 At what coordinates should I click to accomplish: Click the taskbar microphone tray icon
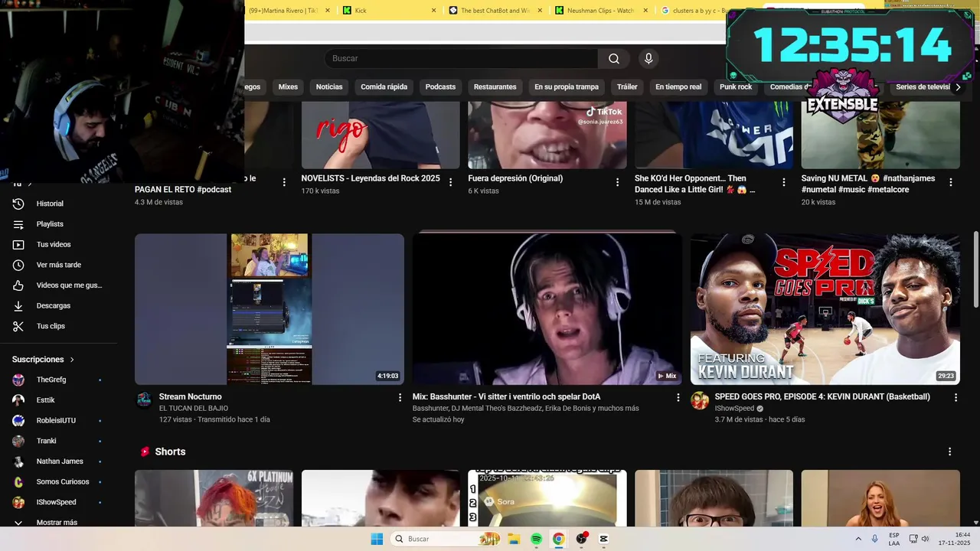coord(874,539)
